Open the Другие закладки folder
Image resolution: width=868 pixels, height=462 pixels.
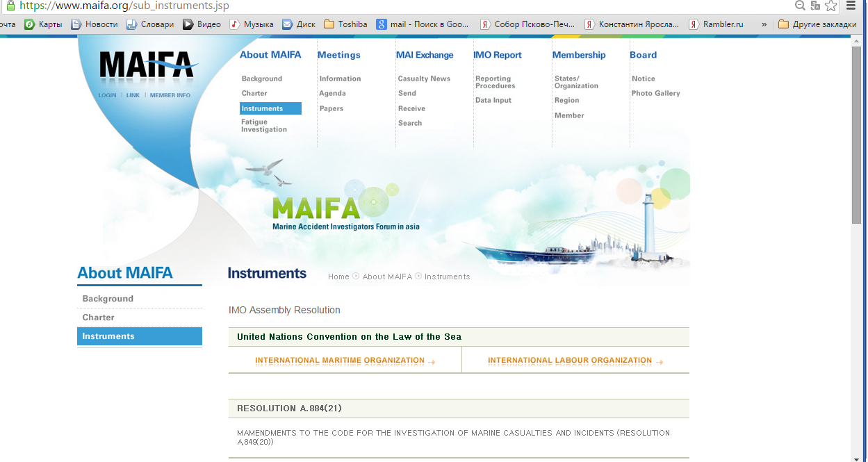point(817,24)
